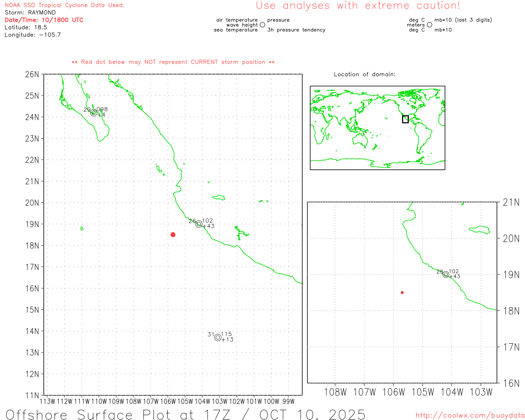Select the buoy station circle near 24N in Baja
Screen dimensions: 525x420
click(x=94, y=113)
